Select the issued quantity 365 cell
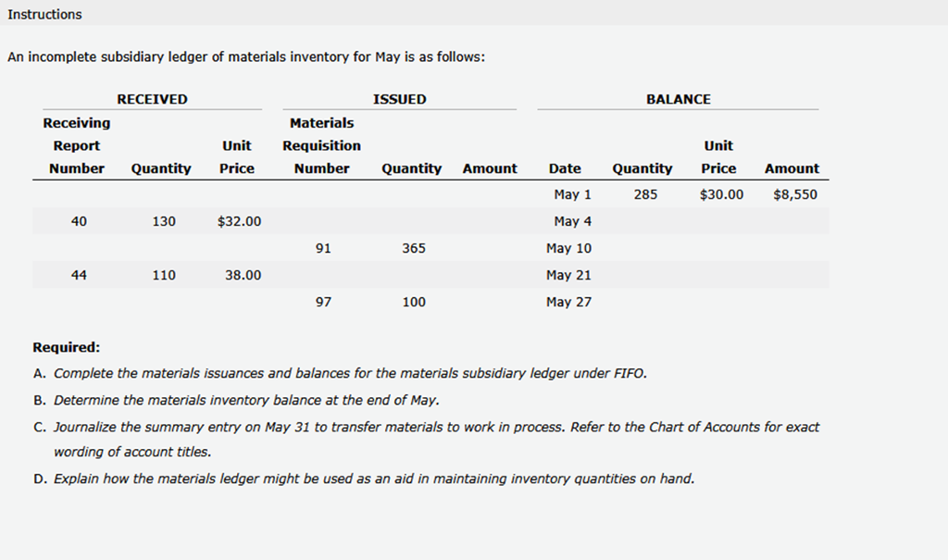Viewport: 948px width, 560px height. 414,248
